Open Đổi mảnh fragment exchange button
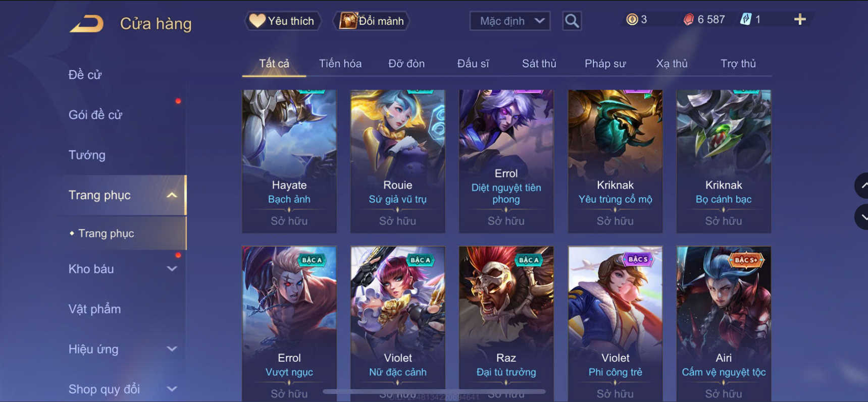This screenshot has width=868, height=402. click(x=371, y=21)
